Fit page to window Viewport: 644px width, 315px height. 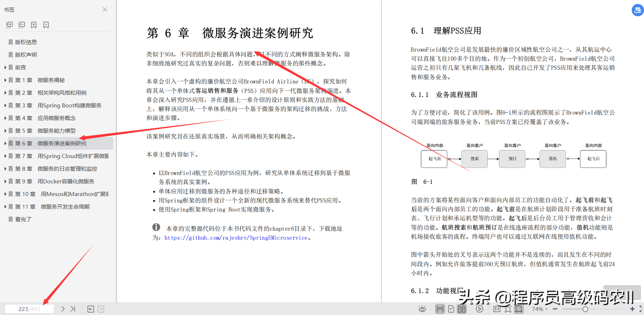tap(508, 309)
